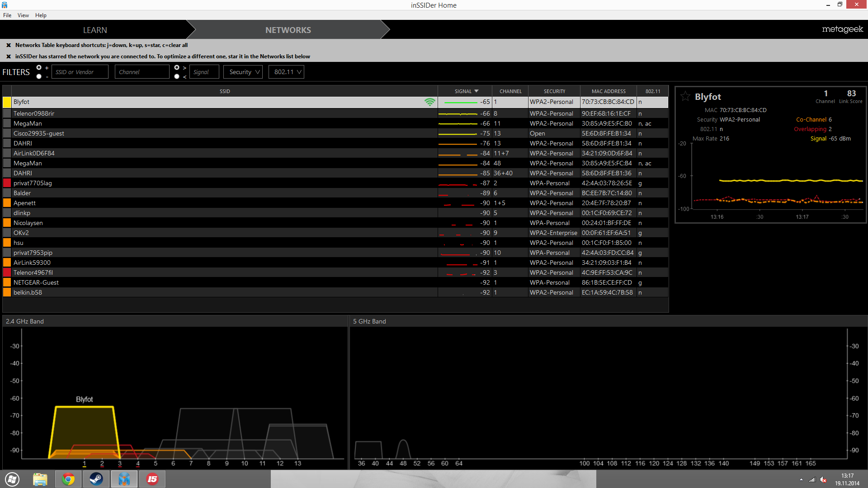Toggle the star box for Telenor0988rir row
868x488 pixels.
click(x=7, y=113)
